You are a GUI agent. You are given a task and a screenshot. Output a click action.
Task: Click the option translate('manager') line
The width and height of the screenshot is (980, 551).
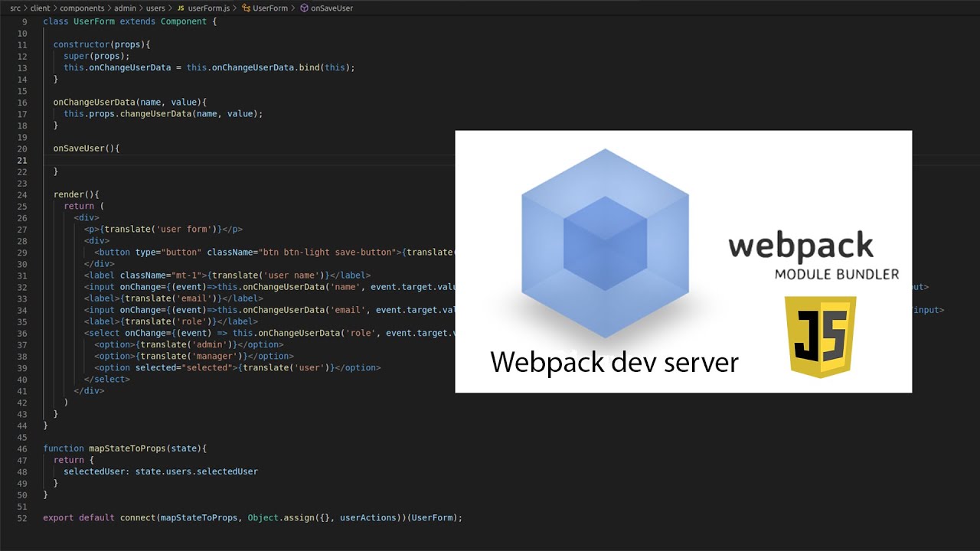point(194,356)
